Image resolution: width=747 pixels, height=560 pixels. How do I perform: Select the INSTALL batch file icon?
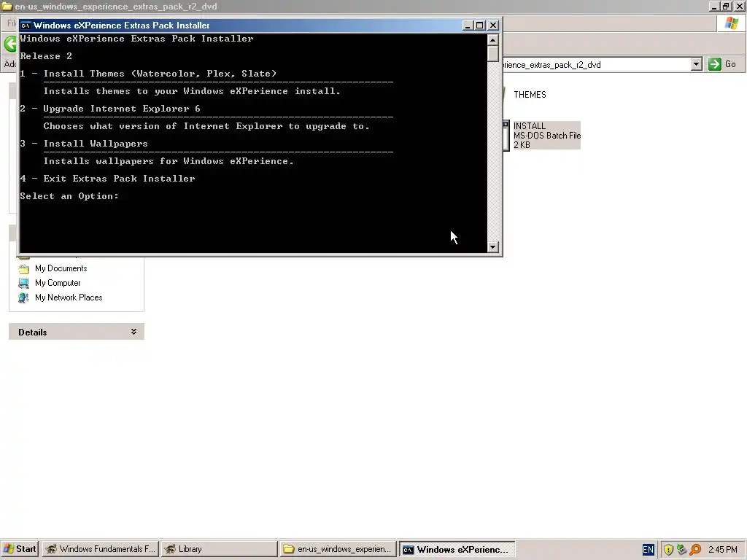click(x=506, y=135)
